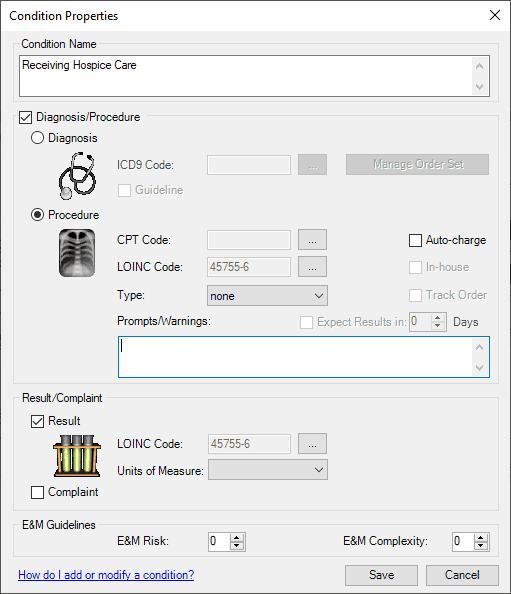Uncheck the Result checkbox
Viewport: 511px width, 594px height.
[37, 421]
